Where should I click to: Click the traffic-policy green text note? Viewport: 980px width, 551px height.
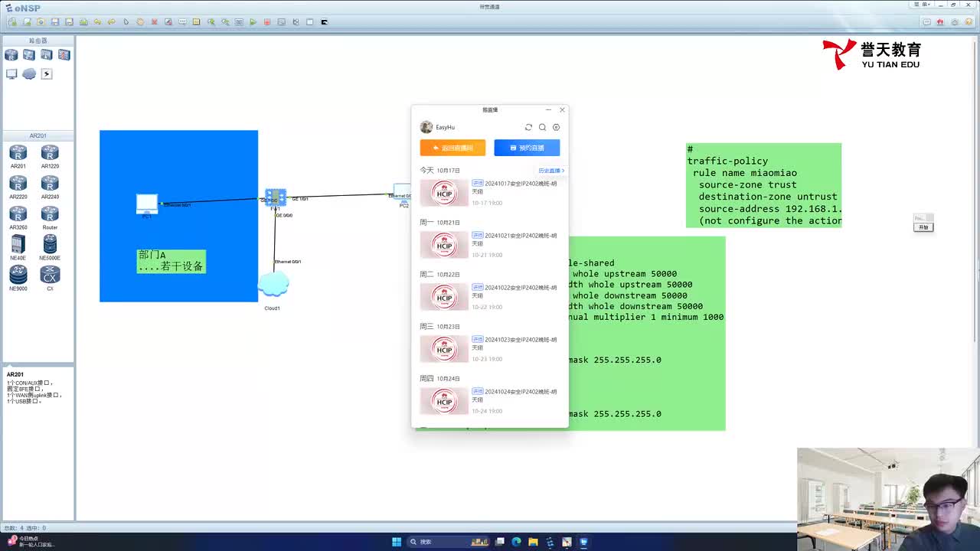[x=763, y=185]
